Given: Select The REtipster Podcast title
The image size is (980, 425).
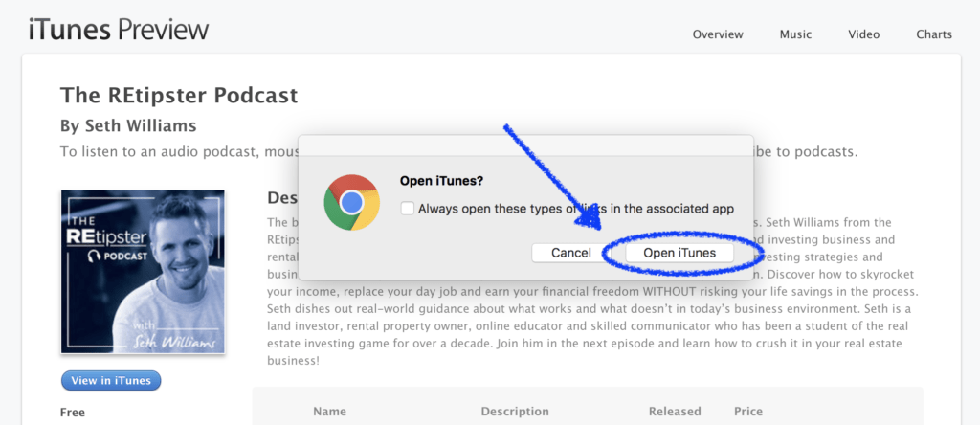Looking at the screenshot, I should click(x=179, y=96).
